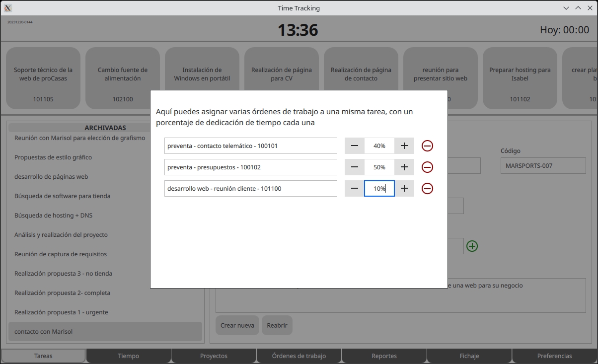Increase percentage for desarrollo web reunión cliente
Image resolution: width=598 pixels, height=364 pixels.
[x=404, y=188]
